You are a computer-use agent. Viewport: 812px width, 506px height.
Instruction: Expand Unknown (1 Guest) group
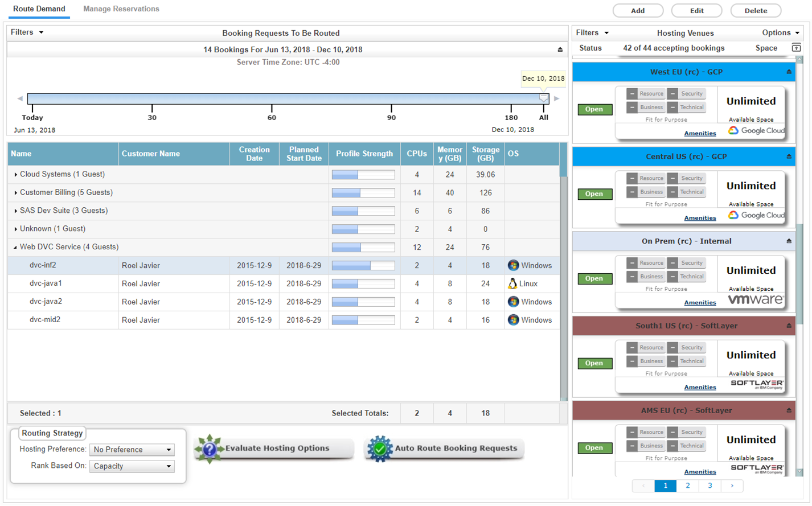coord(15,229)
